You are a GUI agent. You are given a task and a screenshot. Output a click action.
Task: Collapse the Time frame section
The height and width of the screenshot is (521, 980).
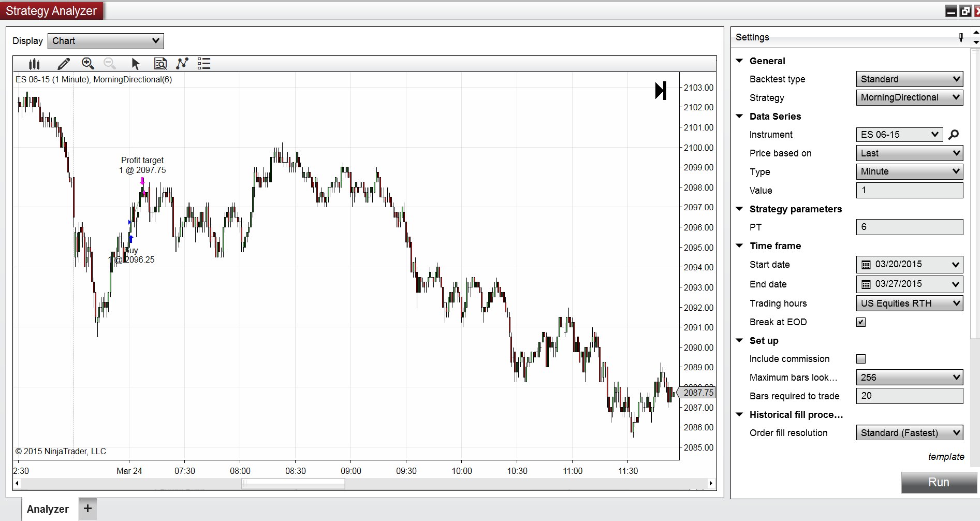point(739,246)
